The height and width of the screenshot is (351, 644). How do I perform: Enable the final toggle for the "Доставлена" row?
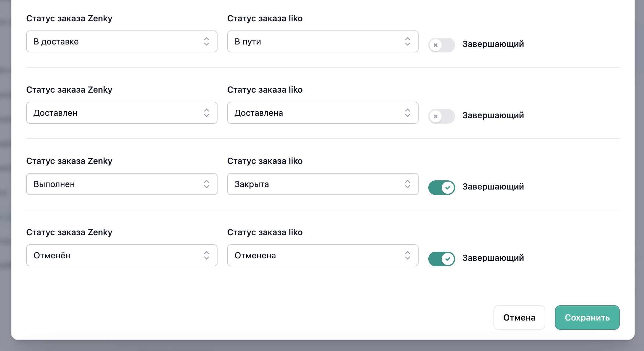click(x=441, y=116)
